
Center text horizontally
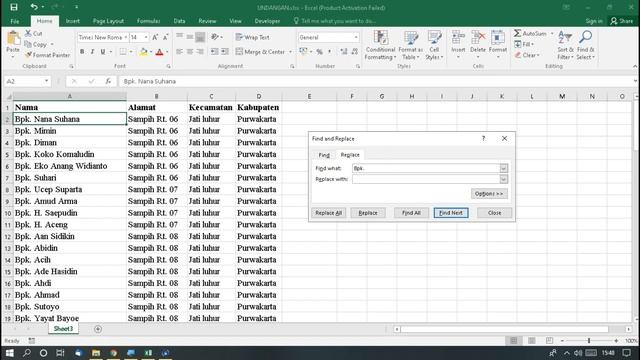(190, 52)
